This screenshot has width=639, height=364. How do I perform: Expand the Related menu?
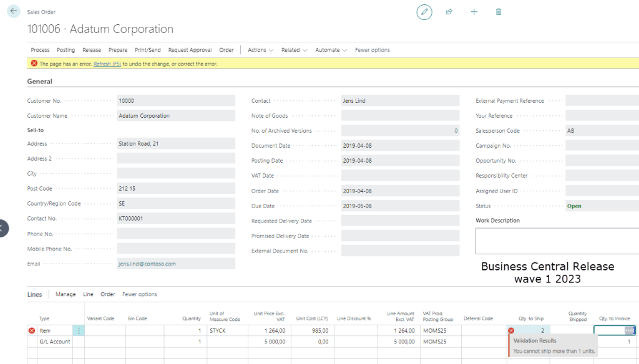(293, 49)
